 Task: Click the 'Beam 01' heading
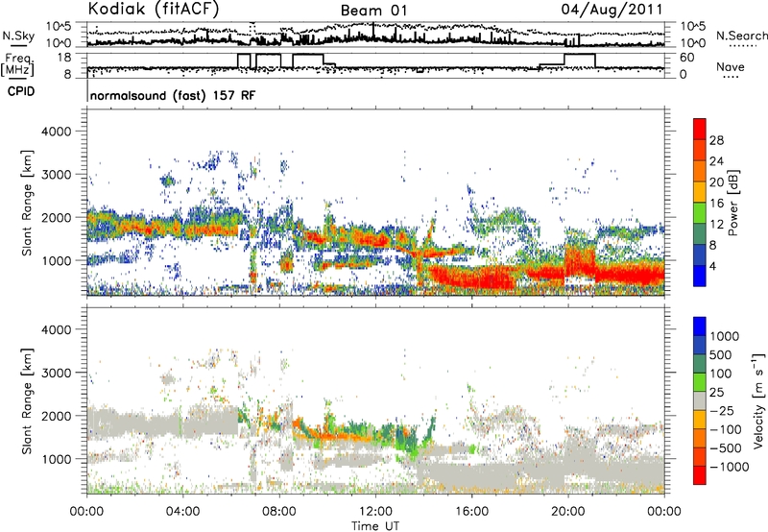(x=373, y=11)
